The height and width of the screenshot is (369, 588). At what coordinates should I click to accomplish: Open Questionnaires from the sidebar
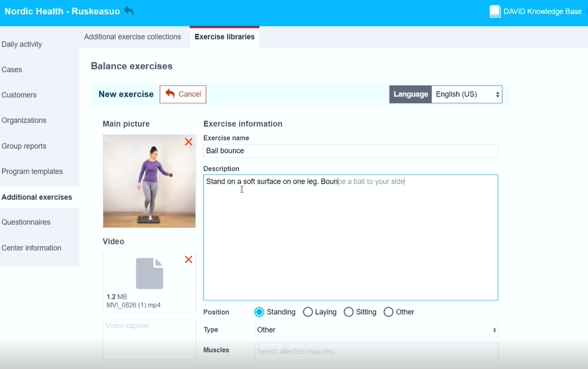(x=26, y=222)
